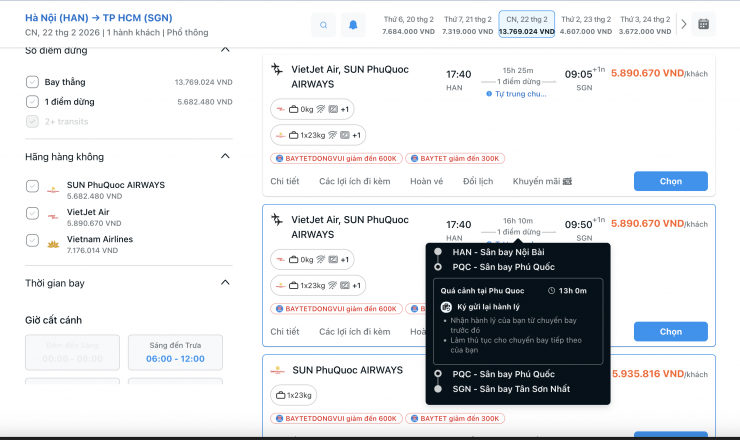
Task: Enable the Bay thẳng direct flight filter
Action: pyautogui.click(x=33, y=82)
